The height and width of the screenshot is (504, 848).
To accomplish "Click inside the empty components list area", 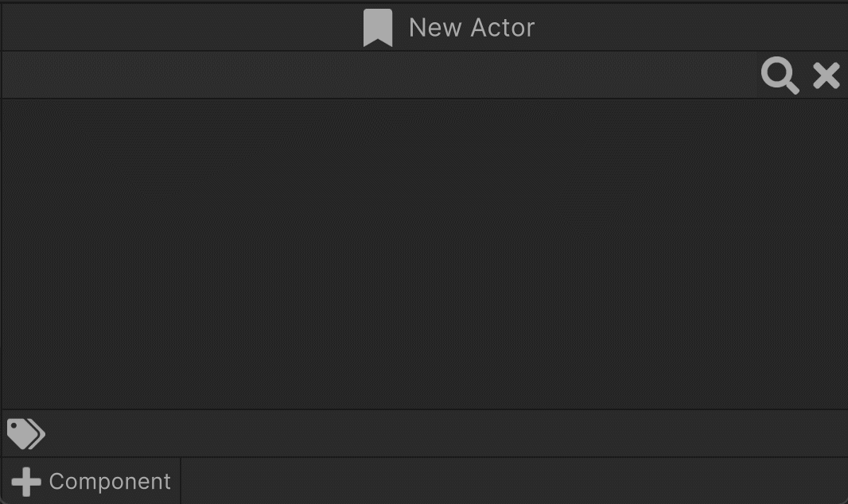I will point(424,254).
